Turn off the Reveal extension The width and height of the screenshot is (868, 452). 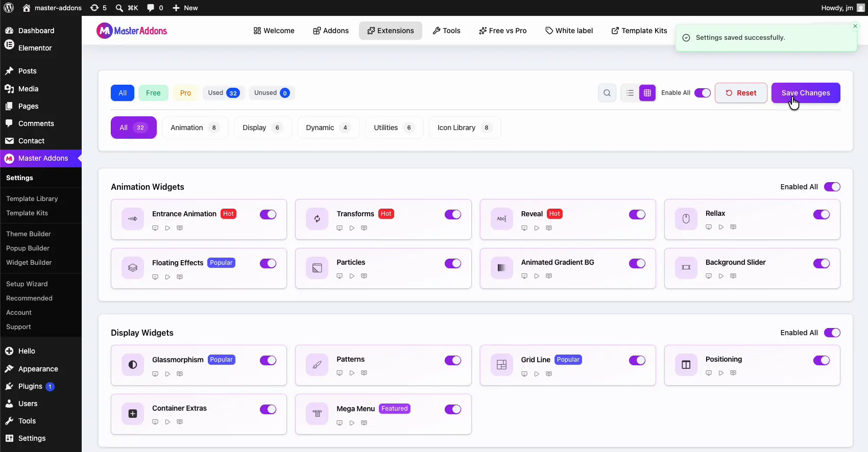[637, 214]
